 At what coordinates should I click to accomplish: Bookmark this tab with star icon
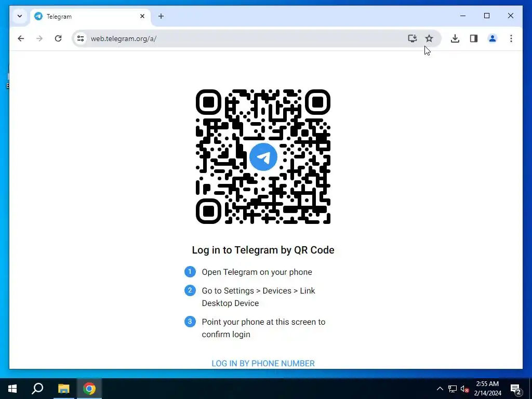click(429, 38)
